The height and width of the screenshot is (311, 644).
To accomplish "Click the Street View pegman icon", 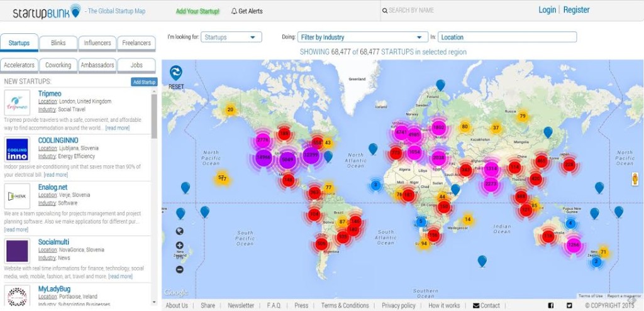I will tap(635, 178).
